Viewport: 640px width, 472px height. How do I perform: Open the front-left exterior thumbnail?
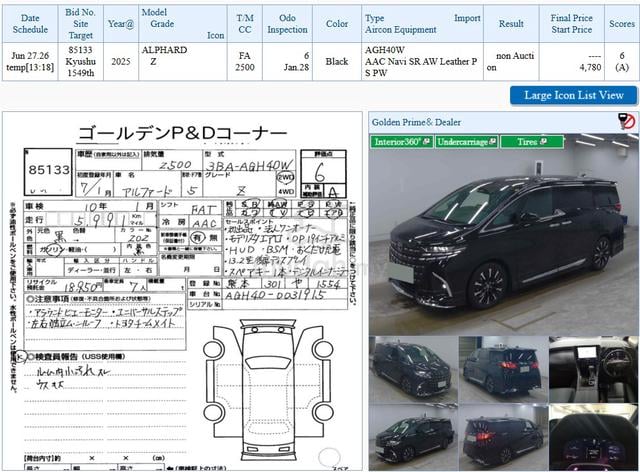pos(413,369)
